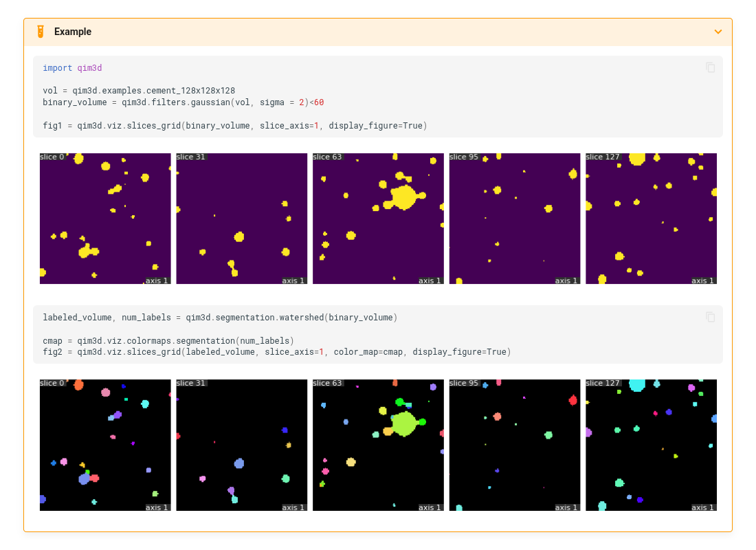Click the axis 1 label on slice 0
Viewport: 756px width, 550px height.
click(157, 280)
